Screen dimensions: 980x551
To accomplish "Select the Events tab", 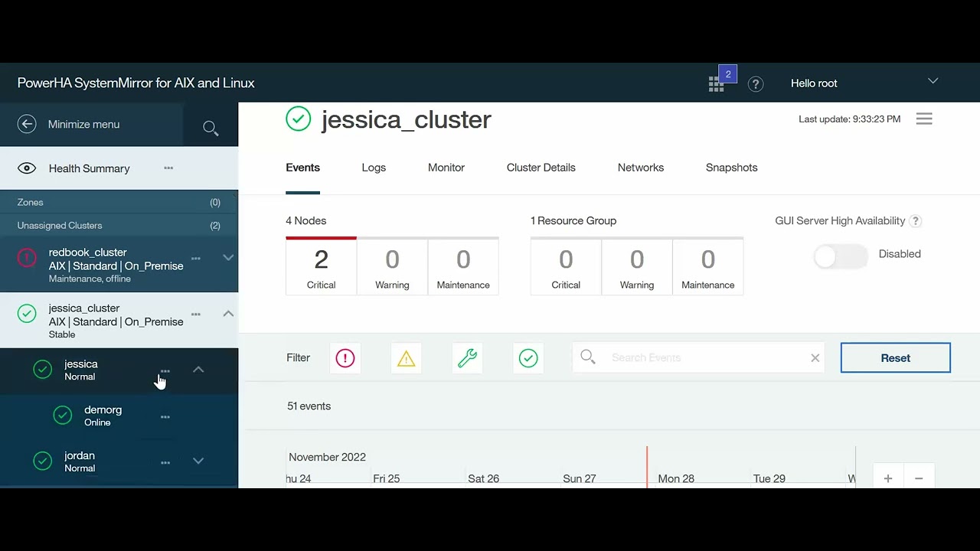I will click(303, 168).
